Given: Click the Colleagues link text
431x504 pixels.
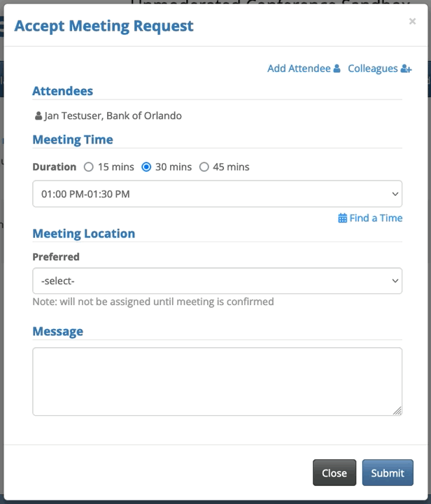Looking at the screenshot, I should [x=372, y=69].
